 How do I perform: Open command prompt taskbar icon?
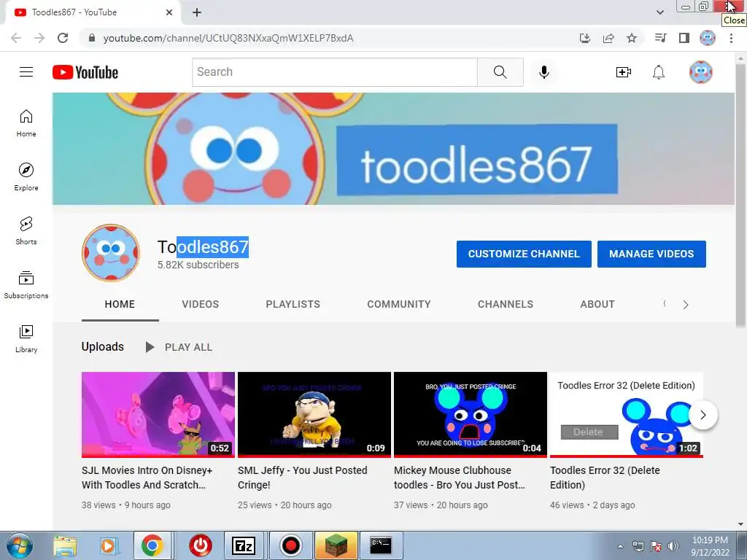click(381, 545)
